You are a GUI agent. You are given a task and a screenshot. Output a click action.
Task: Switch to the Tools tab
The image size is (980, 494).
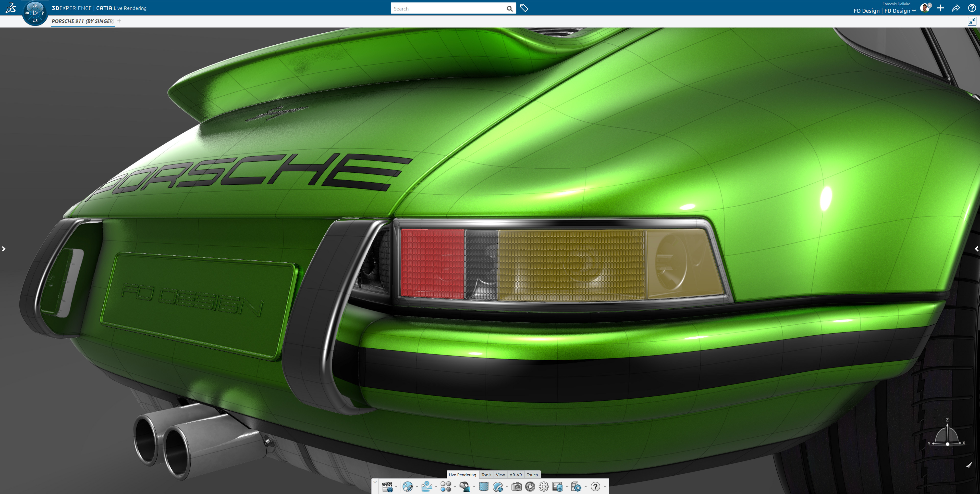pos(486,475)
